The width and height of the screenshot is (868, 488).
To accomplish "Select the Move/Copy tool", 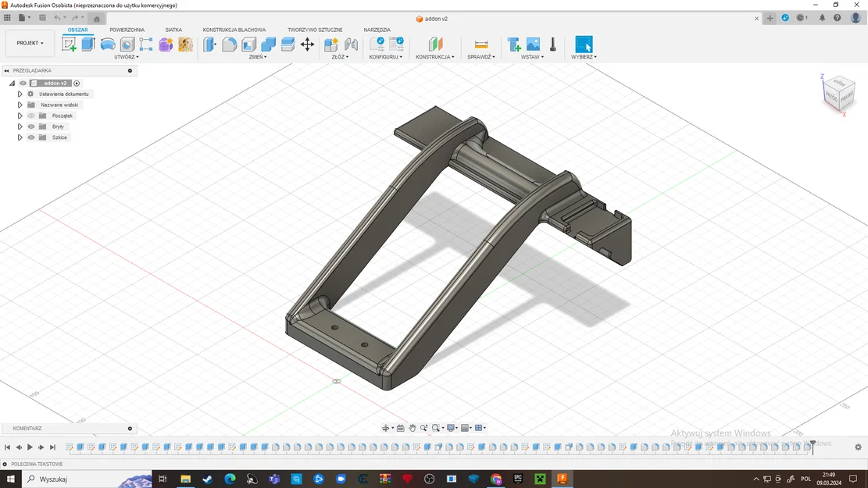I will point(307,45).
